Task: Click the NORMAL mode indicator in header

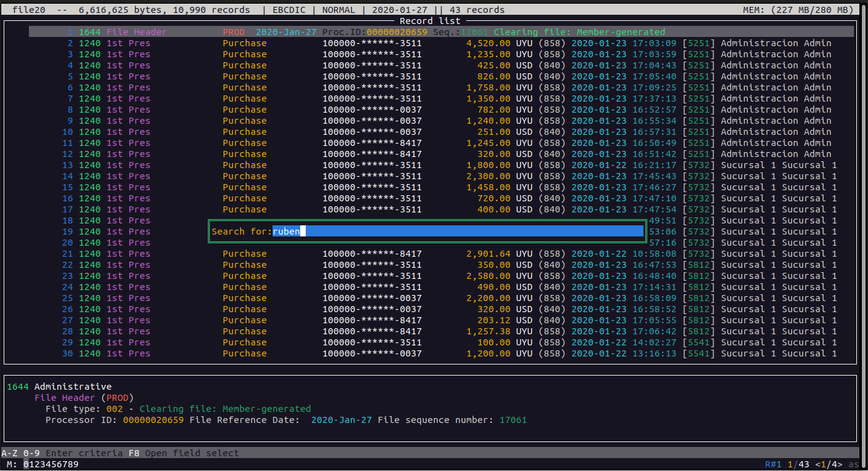Action: 340,10
